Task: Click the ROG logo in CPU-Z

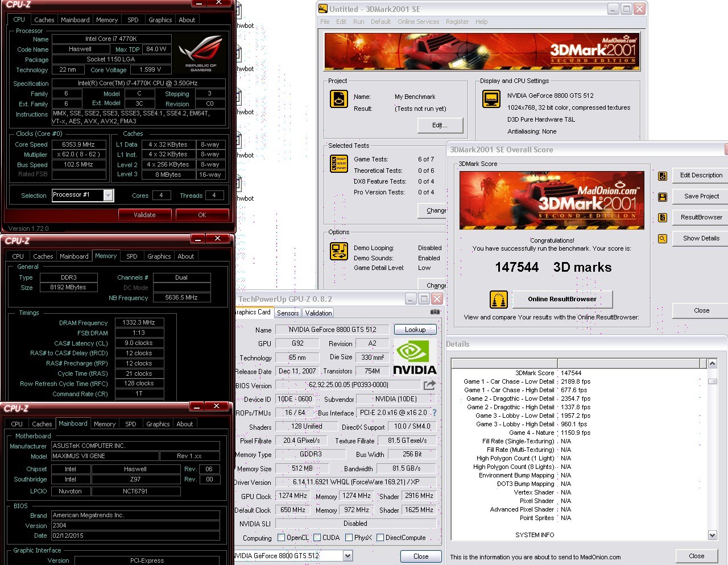Action: 200,54
